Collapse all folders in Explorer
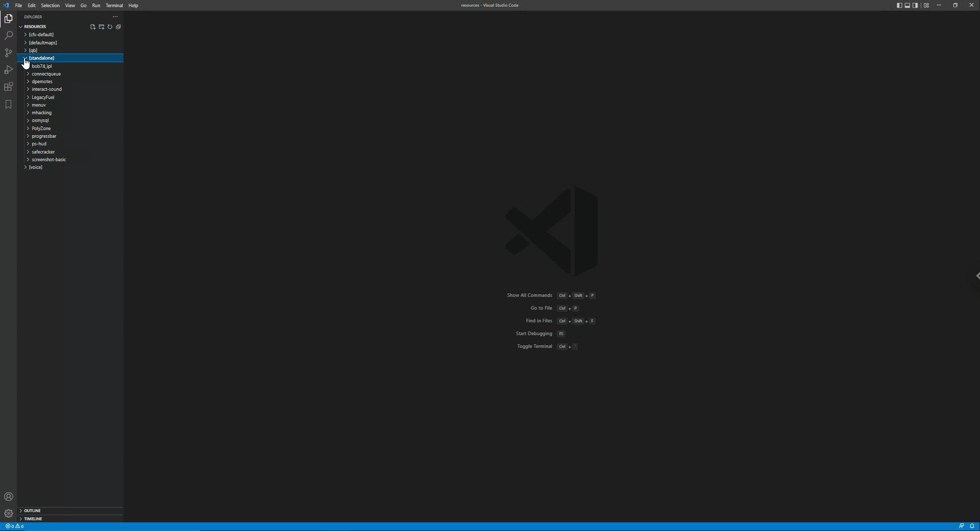The width and height of the screenshot is (980, 531). tap(118, 27)
